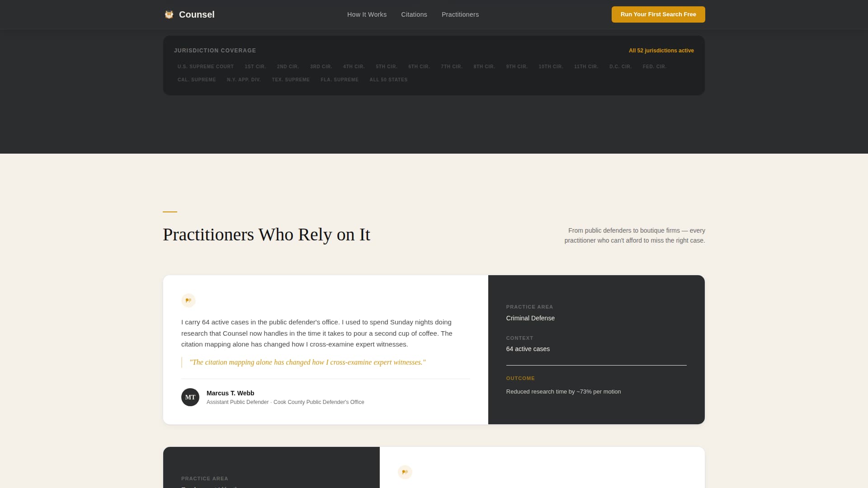Click the All 52 jurisdictions active link
This screenshot has height=488, width=868.
pyautogui.click(x=661, y=50)
